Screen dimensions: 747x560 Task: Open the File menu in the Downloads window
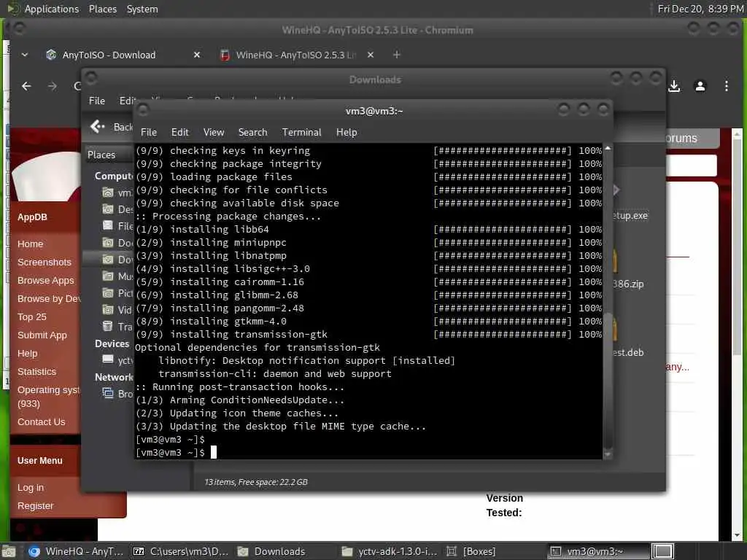[x=97, y=101]
